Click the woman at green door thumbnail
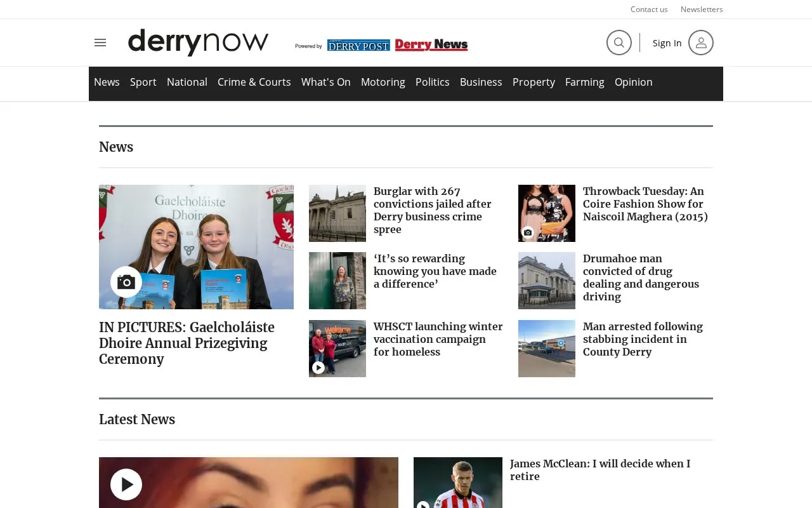This screenshot has width=812, height=508. tap(337, 281)
